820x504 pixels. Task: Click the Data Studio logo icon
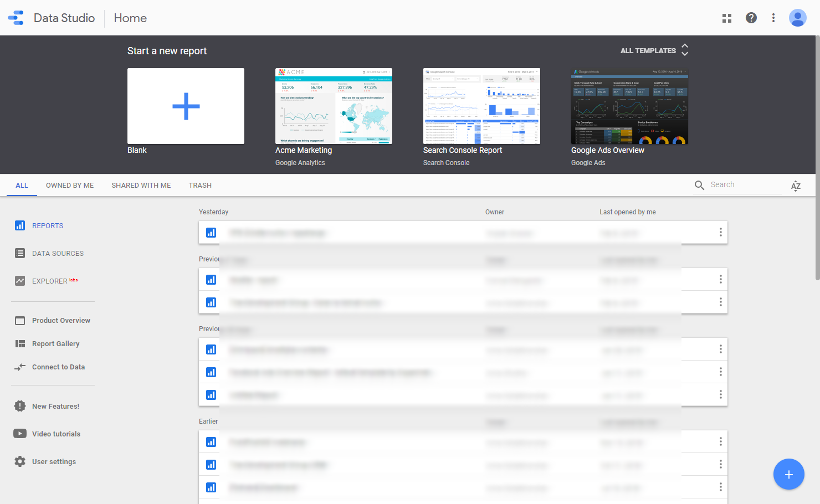pos(16,18)
